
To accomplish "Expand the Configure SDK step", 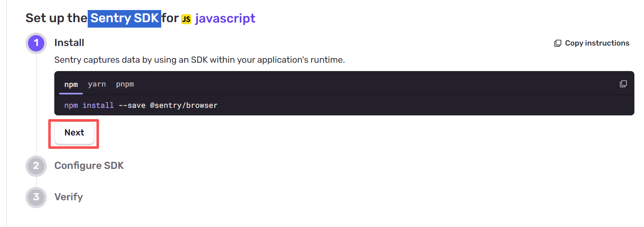I will (x=89, y=166).
